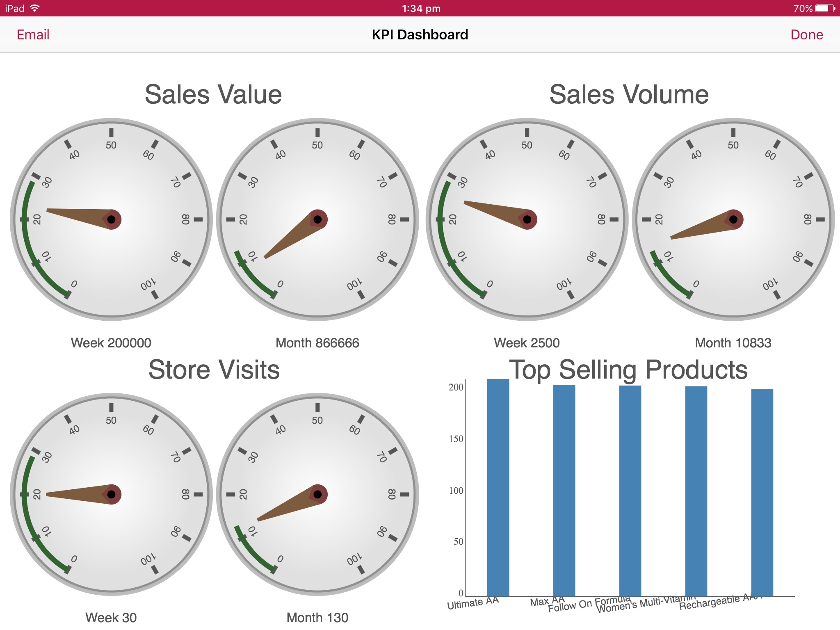
Task: Tap the Rechargeable AAA bar
Action: (762, 493)
